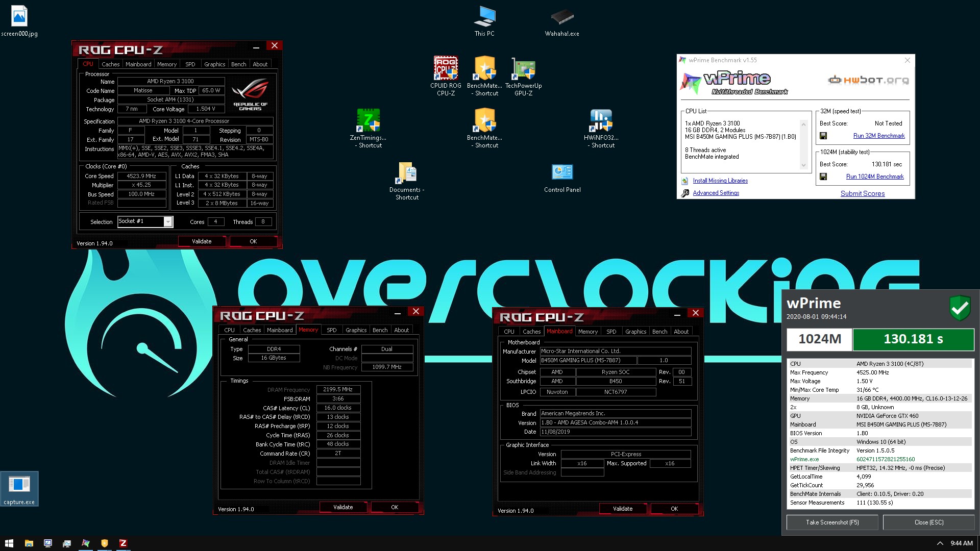The width and height of the screenshot is (980, 551).
Task: Click OK in the Memory CPU-Z window
Action: point(395,507)
